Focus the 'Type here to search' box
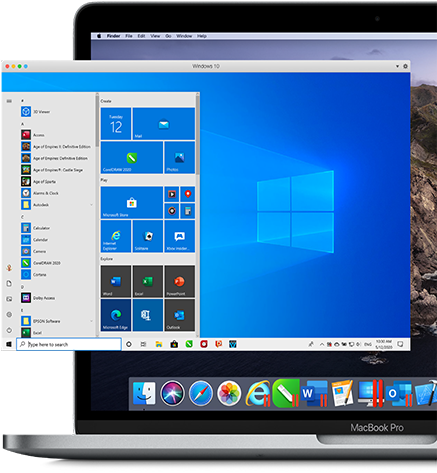The image size is (437, 473). (x=69, y=344)
